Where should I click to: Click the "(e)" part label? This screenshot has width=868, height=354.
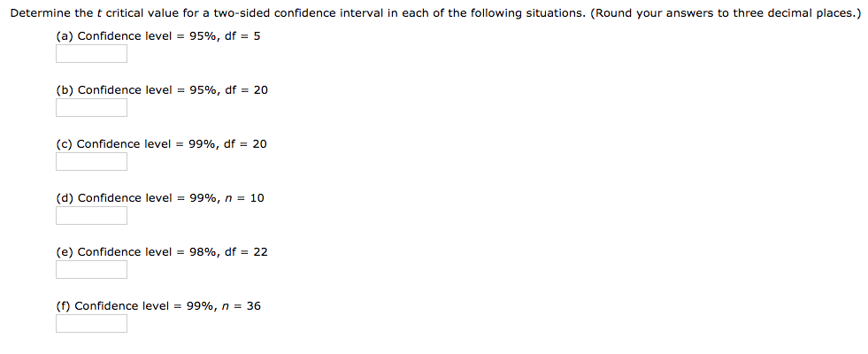point(65,252)
